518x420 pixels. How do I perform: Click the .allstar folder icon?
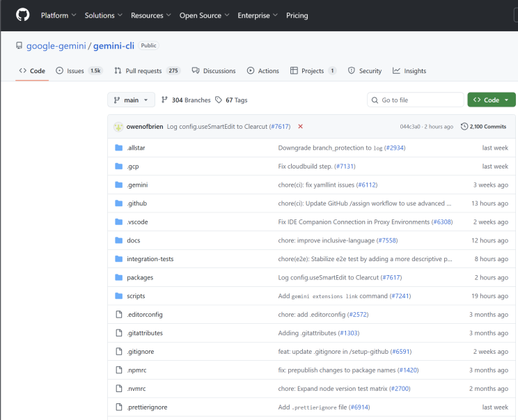pos(118,148)
